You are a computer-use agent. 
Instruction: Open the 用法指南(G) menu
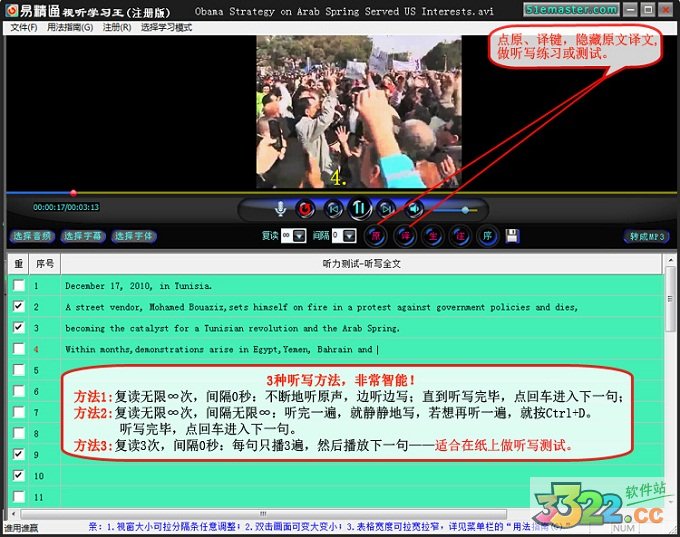(70, 27)
